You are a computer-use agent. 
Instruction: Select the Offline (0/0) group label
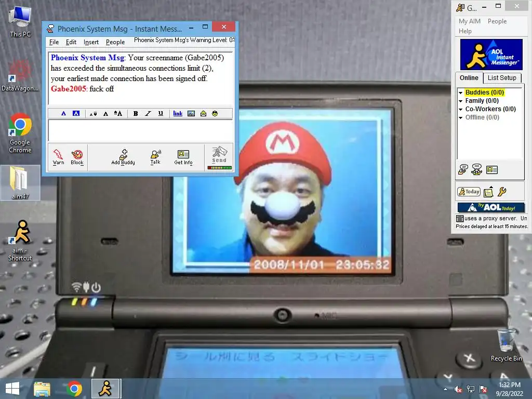click(482, 117)
